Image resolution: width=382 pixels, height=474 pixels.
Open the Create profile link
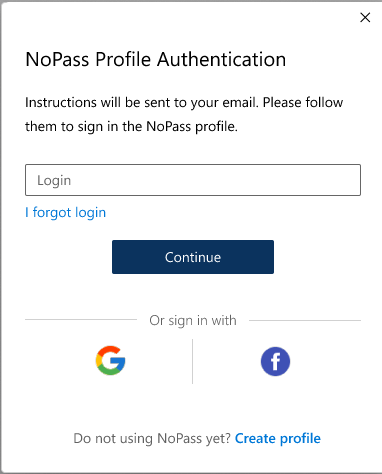(x=278, y=438)
